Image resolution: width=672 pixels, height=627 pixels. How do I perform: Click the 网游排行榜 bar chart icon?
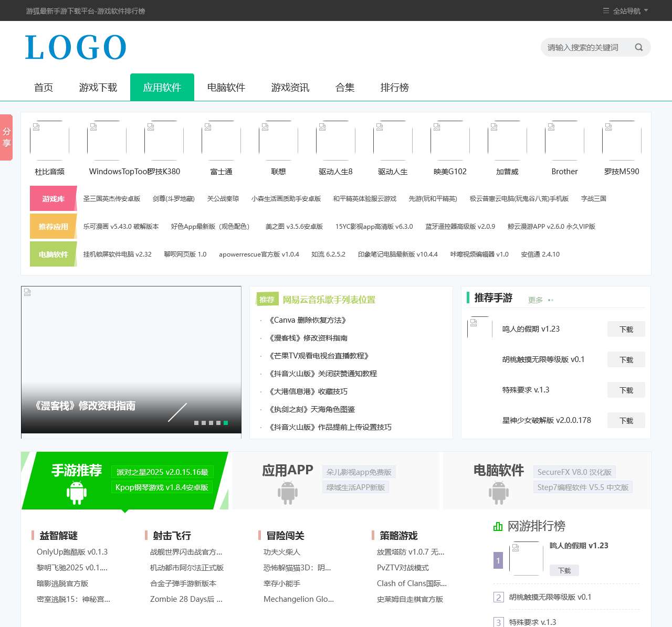[498, 526]
